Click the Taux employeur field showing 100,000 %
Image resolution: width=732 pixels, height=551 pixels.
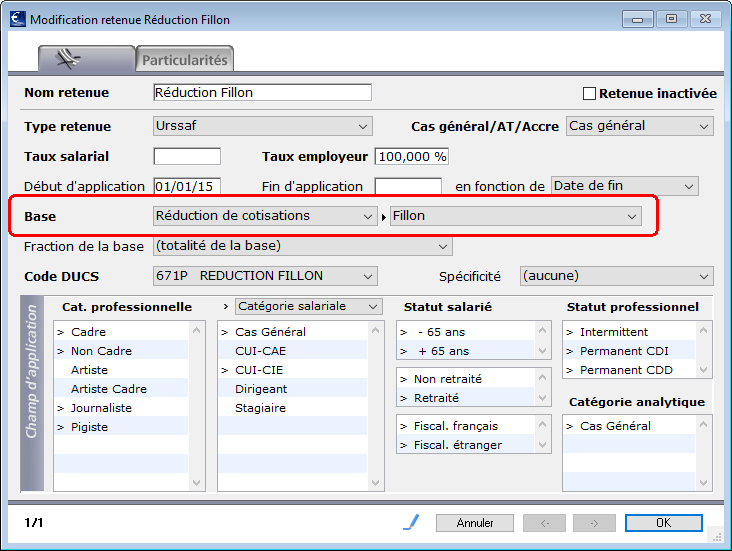[411, 156]
